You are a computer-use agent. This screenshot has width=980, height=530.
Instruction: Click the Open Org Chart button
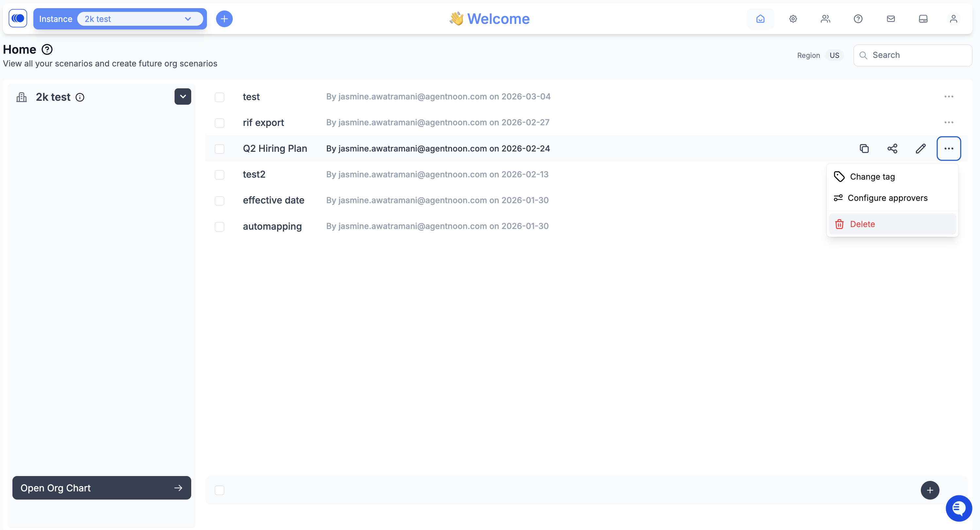pyautogui.click(x=102, y=488)
